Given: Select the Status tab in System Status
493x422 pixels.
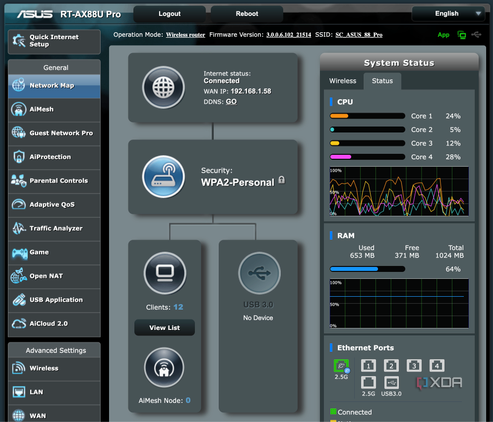Looking at the screenshot, I should point(382,81).
